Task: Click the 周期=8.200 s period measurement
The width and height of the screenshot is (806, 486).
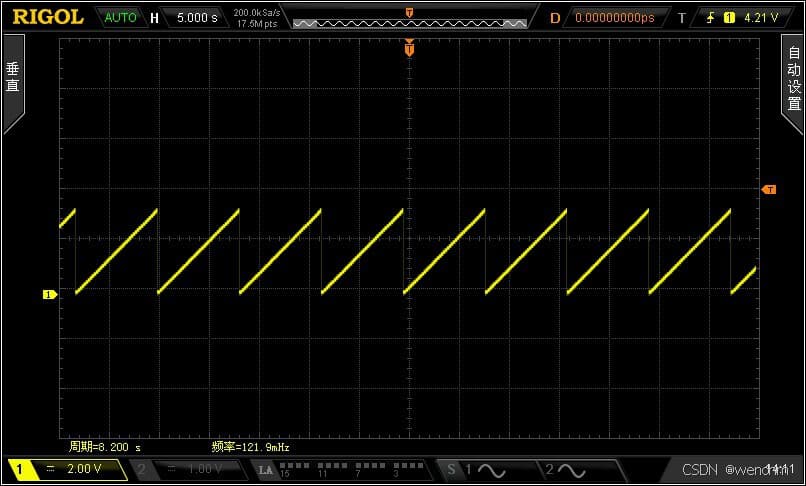Action: pyautogui.click(x=105, y=447)
